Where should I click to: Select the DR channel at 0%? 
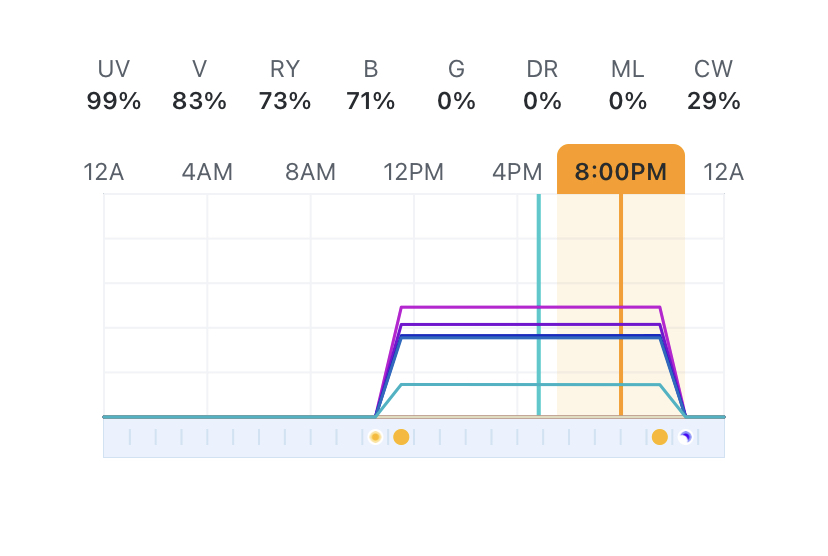(542, 85)
